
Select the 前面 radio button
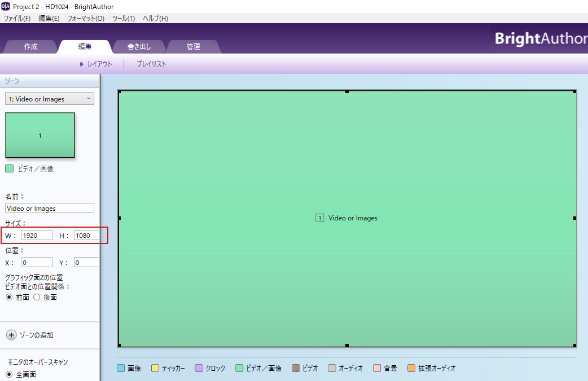(8, 297)
